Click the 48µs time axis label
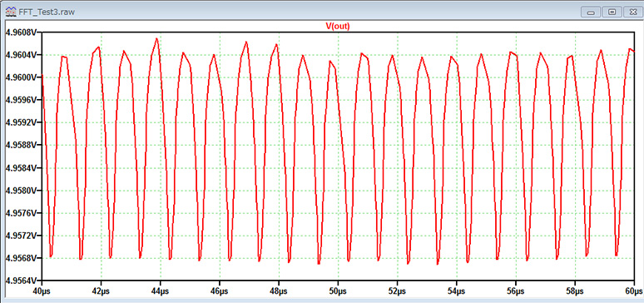The image size is (644, 303). tap(279, 291)
